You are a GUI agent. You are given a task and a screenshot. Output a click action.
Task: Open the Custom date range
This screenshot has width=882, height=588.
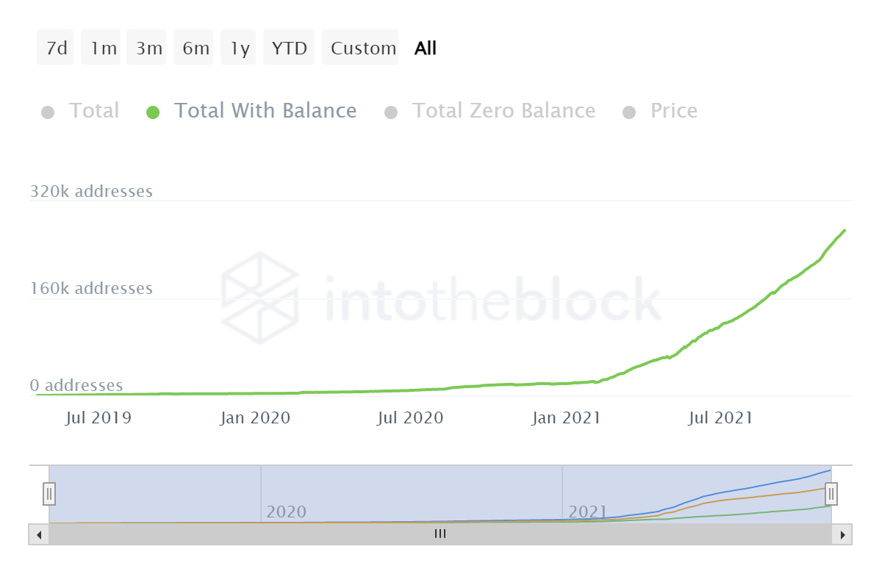362,49
